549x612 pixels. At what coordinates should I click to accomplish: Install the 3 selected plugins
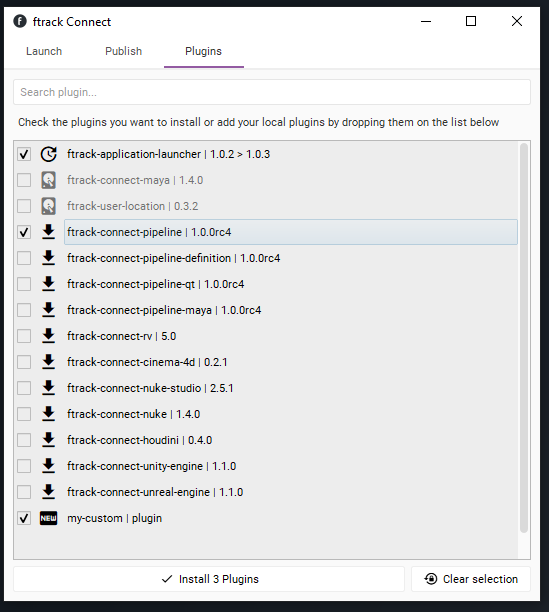pyautogui.click(x=209, y=579)
